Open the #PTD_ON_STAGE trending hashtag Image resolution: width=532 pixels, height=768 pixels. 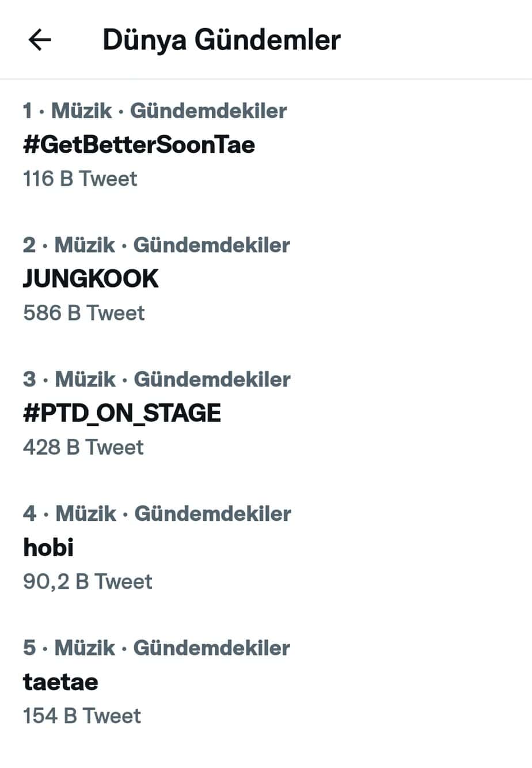tap(122, 413)
